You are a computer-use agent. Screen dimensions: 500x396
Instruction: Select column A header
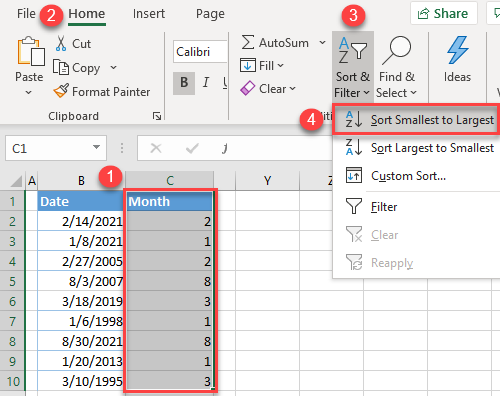(32, 181)
